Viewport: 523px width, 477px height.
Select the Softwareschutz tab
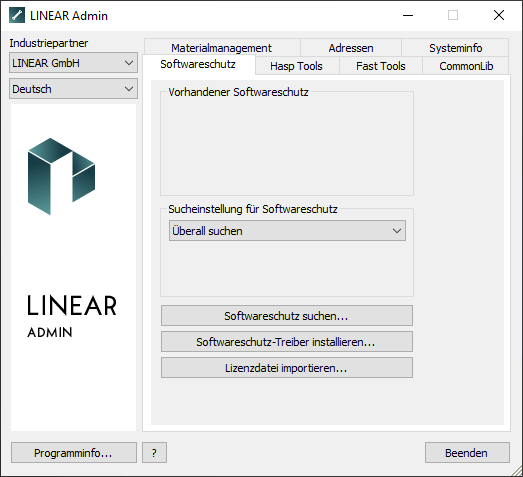198,64
